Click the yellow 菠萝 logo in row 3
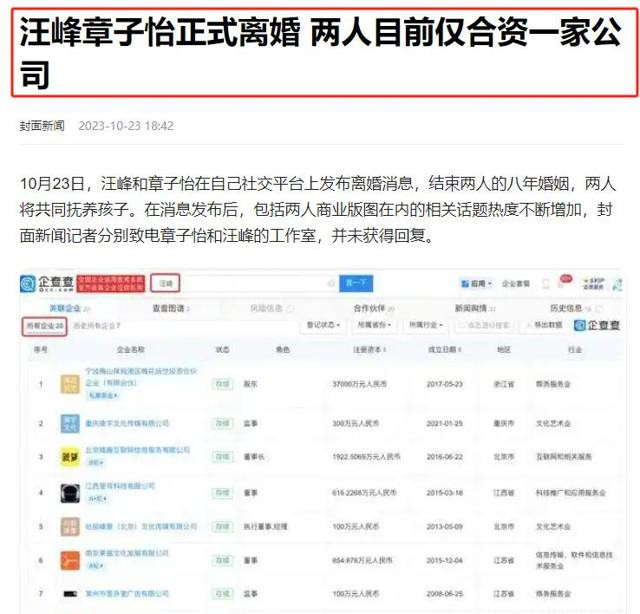Screen dimensions: 640x614 pyautogui.click(x=70, y=457)
